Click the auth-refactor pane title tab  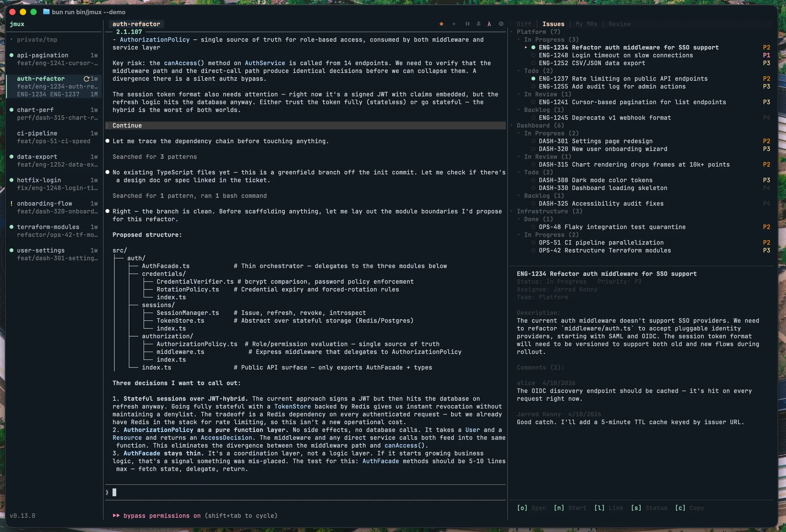point(136,24)
